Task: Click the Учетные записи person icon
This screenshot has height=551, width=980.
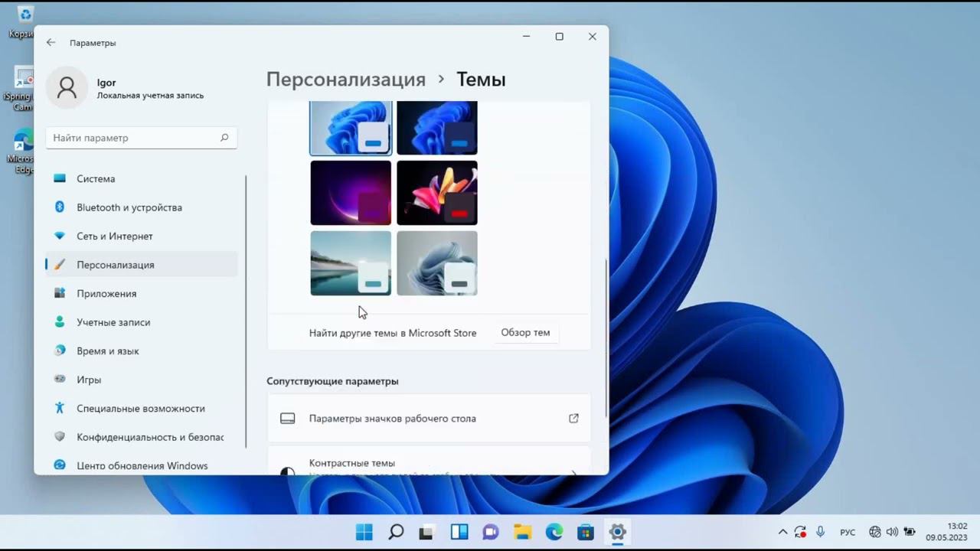Action: pos(60,322)
